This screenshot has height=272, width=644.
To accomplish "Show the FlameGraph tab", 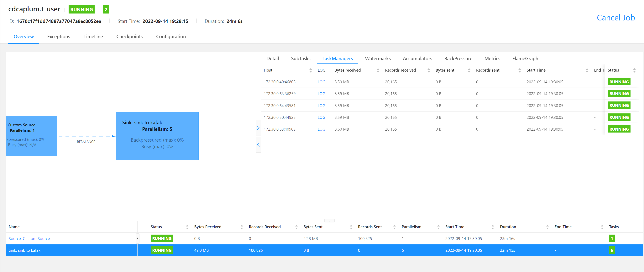I will pyautogui.click(x=525, y=59).
